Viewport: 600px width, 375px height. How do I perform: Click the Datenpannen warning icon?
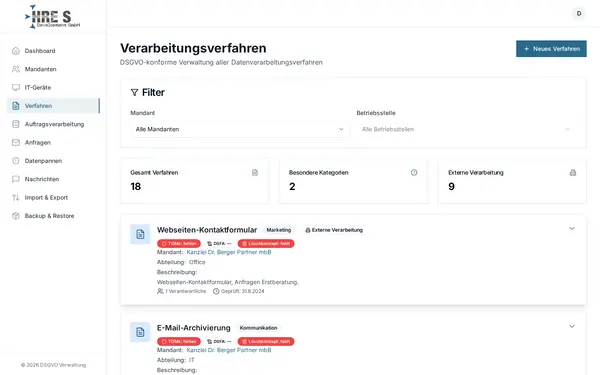tap(16, 161)
